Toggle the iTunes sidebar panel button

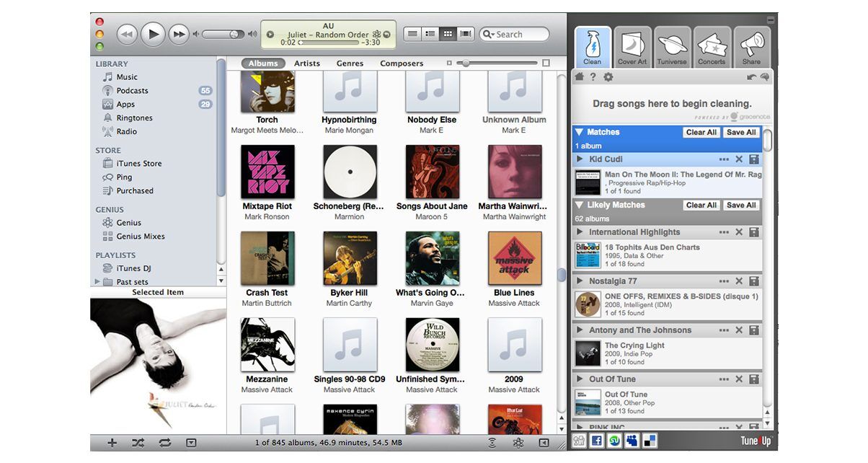pos(544,443)
